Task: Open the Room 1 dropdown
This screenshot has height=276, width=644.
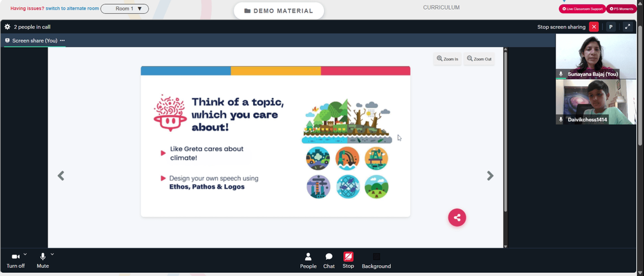Action: pyautogui.click(x=125, y=8)
